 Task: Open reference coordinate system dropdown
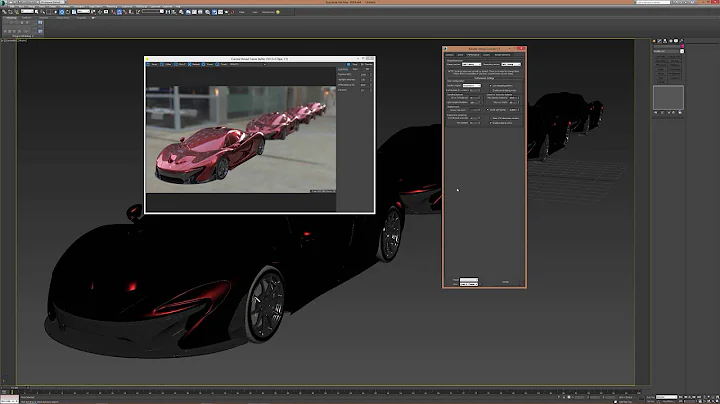tap(83, 11)
